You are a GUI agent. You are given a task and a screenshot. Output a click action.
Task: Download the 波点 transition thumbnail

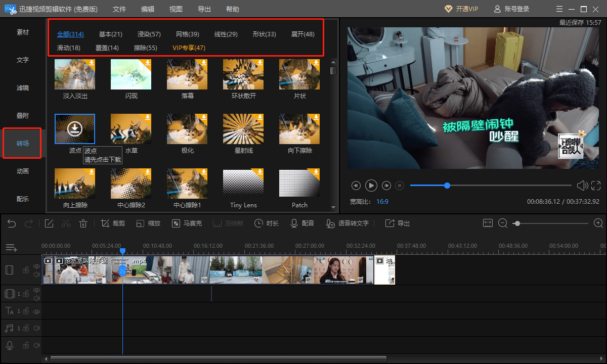[x=75, y=129]
